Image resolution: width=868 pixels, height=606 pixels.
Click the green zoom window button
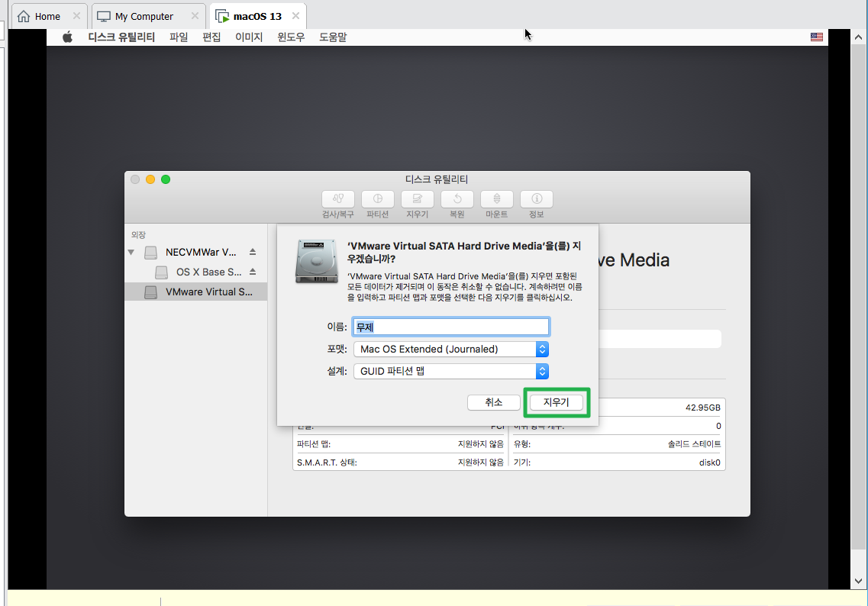pos(166,179)
